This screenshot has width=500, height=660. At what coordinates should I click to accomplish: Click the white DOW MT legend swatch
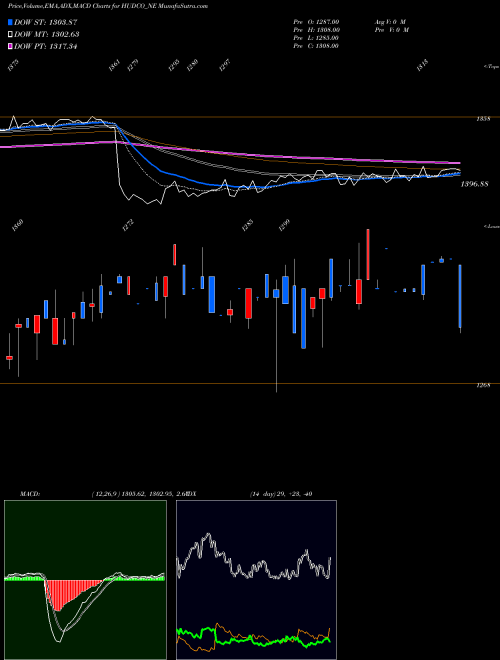point(11,34)
